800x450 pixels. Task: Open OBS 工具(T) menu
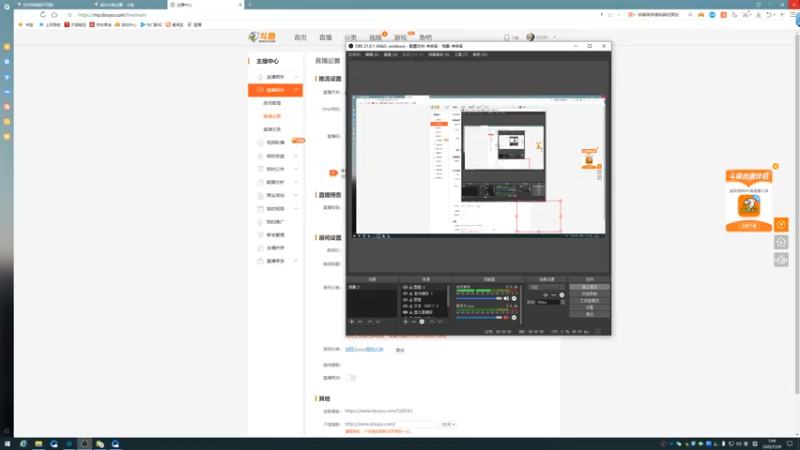(461, 55)
